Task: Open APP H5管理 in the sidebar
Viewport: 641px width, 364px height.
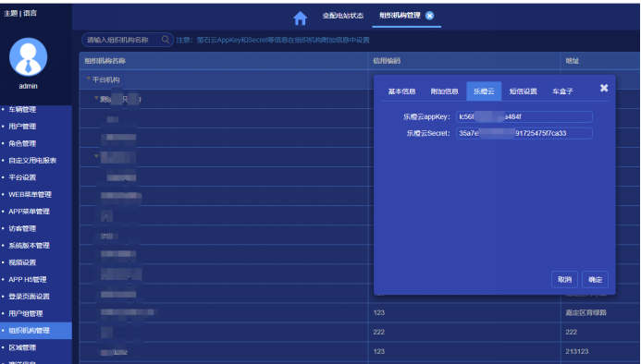Action: click(x=28, y=280)
